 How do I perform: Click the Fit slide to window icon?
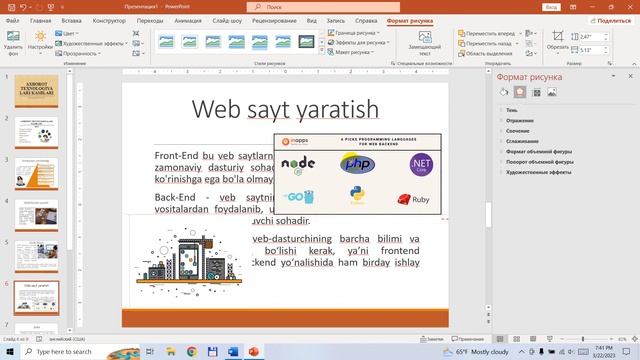634,339
